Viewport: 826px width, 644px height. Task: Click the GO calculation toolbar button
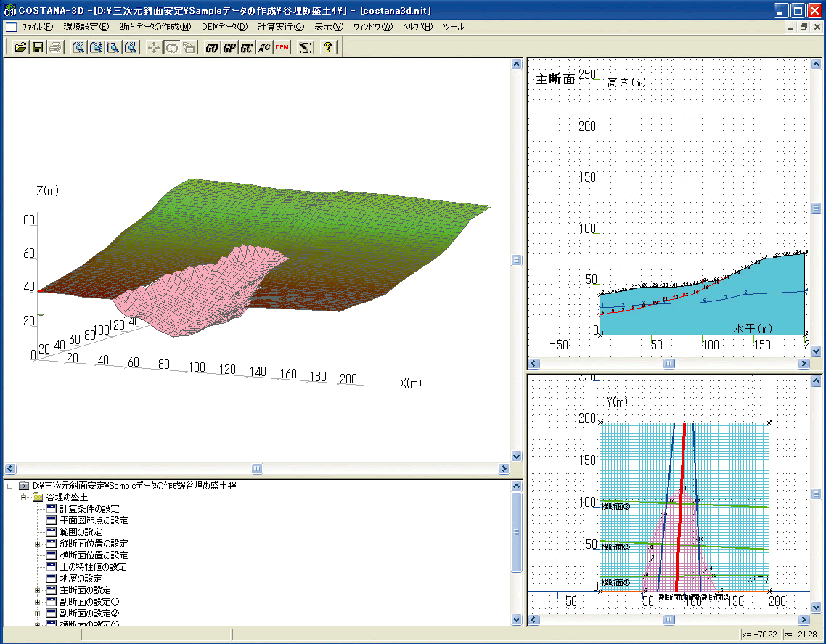(212, 48)
